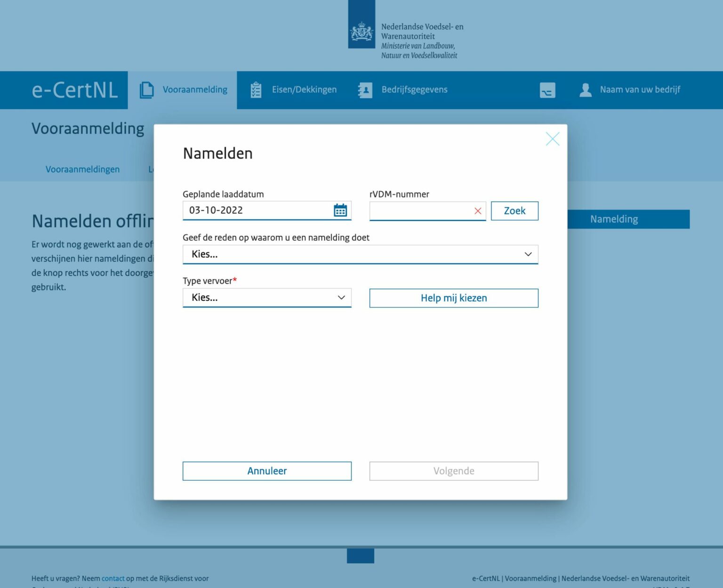
Task: Click the Eisen/Dekkingen checklist icon
Action: [256, 89]
